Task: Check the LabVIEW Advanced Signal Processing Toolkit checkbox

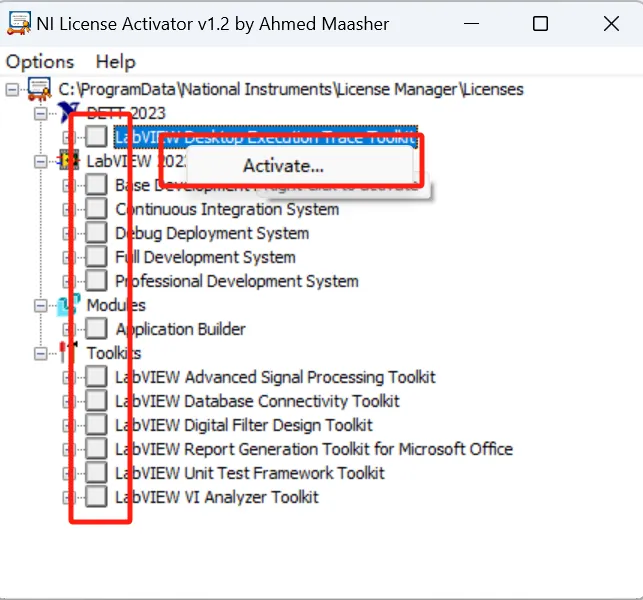Action: click(96, 376)
